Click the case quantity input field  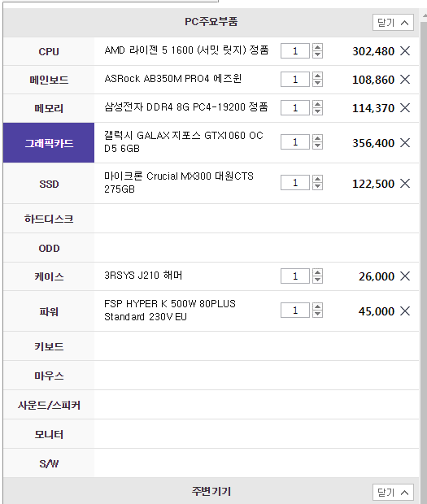tap(295, 276)
